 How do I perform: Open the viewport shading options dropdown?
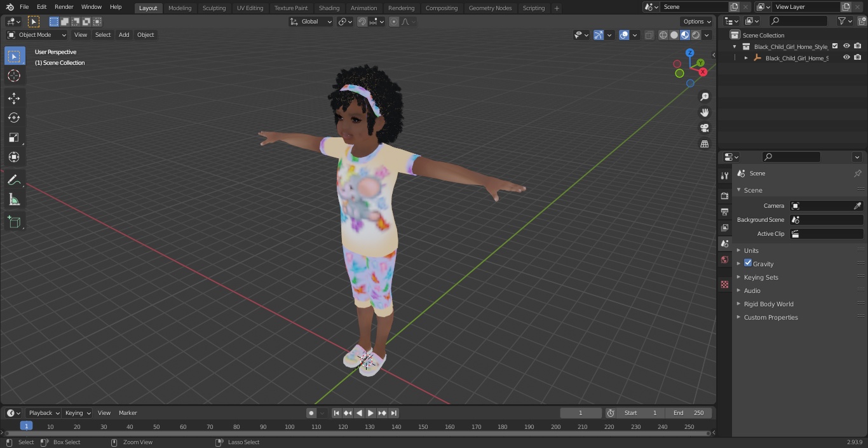click(707, 35)
